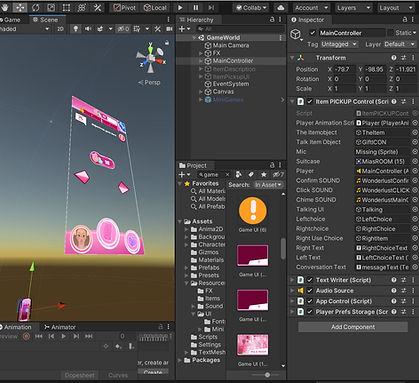Screen dimensions: 419x383
Task: Toggle 2D scene view mode
Action: point(60,29)
